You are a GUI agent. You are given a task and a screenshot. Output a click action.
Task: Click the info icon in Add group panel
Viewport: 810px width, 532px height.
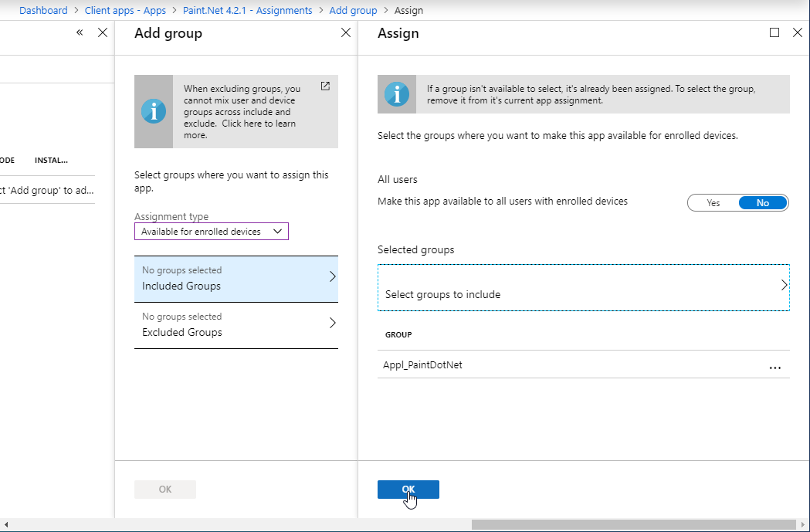(154, 111)
